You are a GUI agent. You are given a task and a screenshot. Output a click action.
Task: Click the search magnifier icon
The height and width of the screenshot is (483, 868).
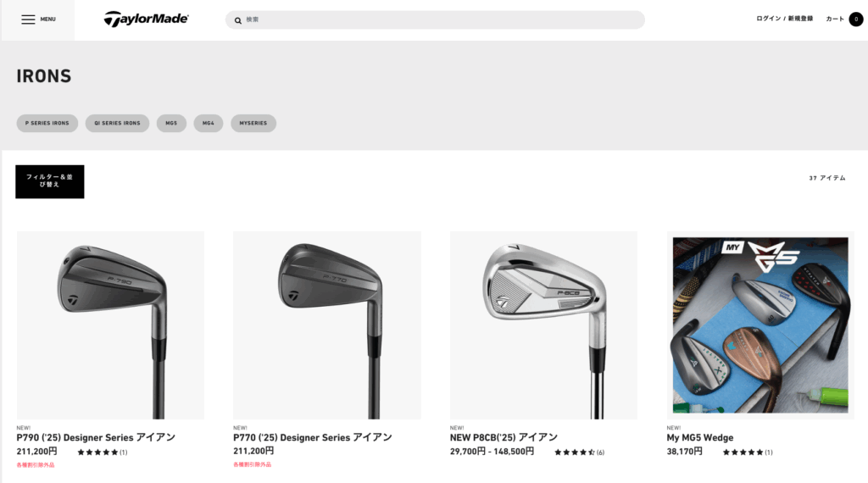[x=237, y=19]
